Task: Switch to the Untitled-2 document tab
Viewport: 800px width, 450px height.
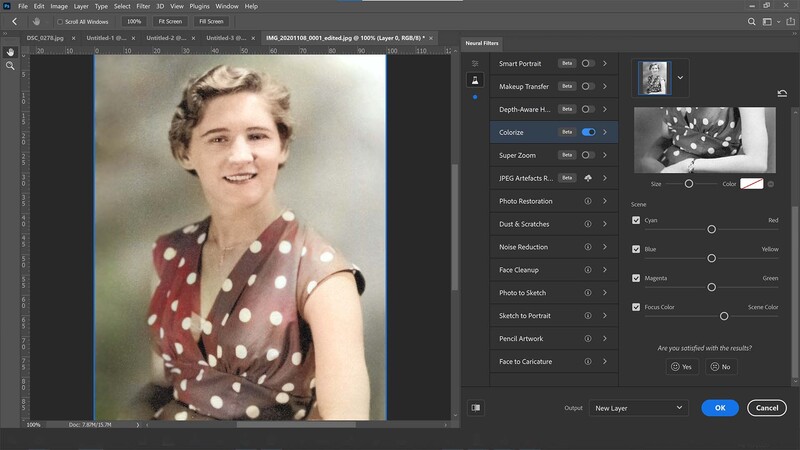Action: pyautogui.click(x=166, y=38)
